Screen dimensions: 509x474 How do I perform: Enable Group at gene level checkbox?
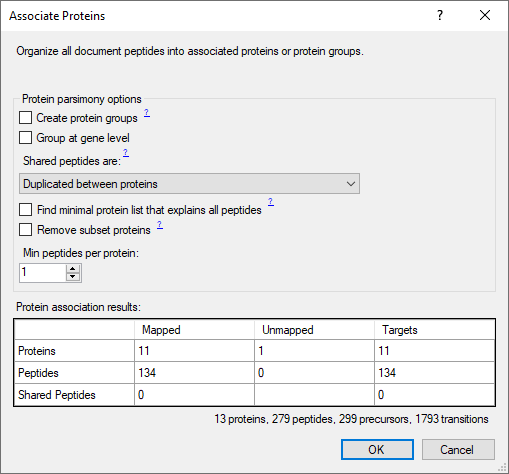(26, 138)
